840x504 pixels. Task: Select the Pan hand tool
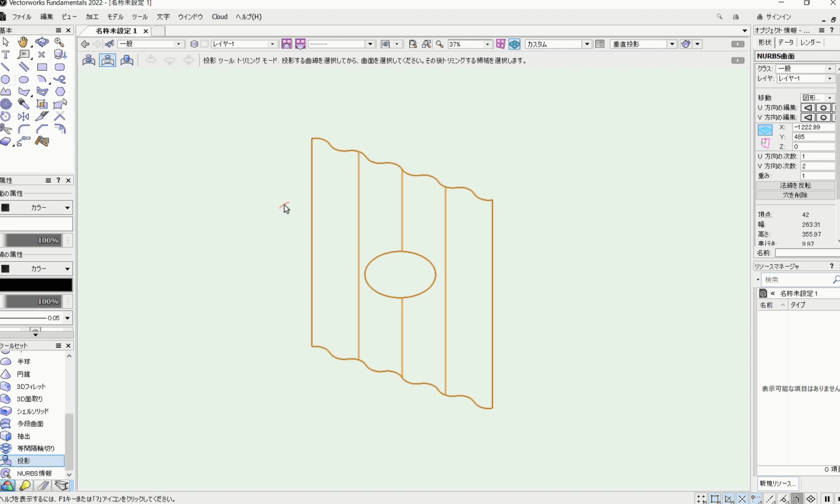click(23, 42)
